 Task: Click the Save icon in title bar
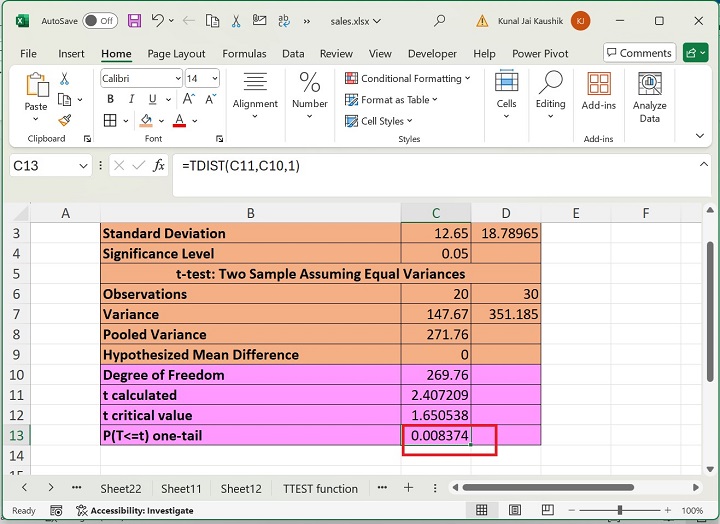pyautogui.click(x=134, y=20)
